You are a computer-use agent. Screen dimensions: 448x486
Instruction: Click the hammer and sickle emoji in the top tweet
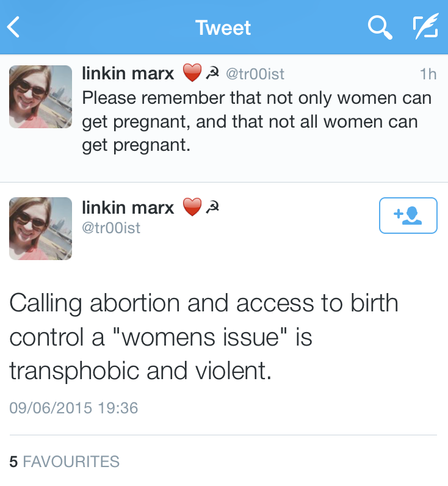pyautogui.click(x=212, y=74)
